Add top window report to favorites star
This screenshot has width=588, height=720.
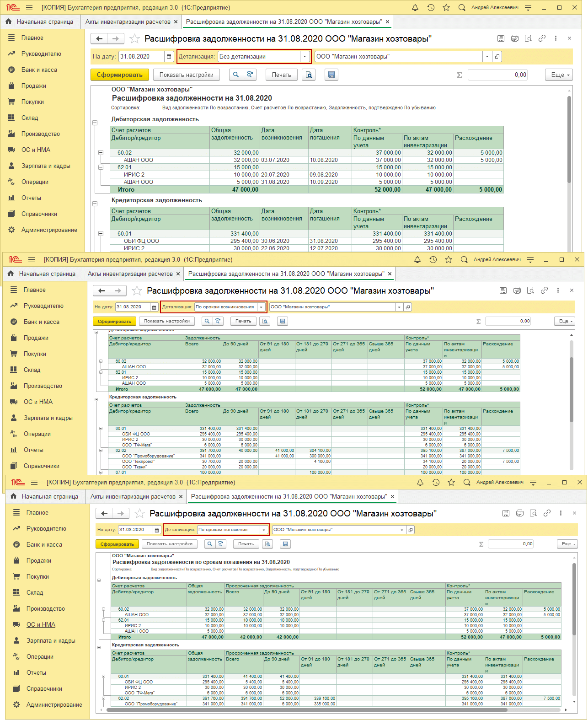(x=134, y=39)
